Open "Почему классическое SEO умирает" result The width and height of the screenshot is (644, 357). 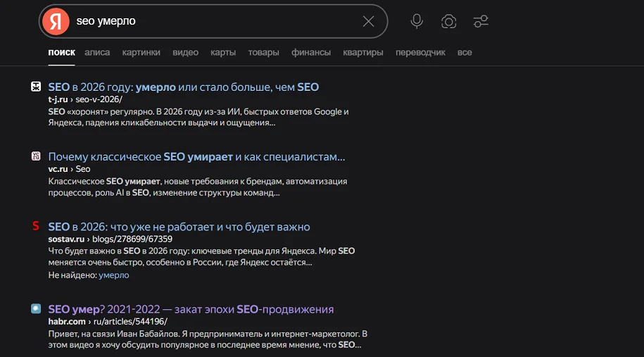[196, 156]
